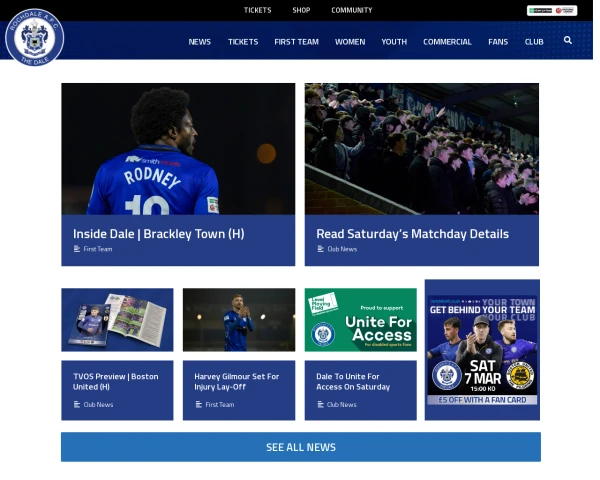Screen dimensions: 600x480
Task: Go to Shop in the top bar
Action: coord(301,10)
